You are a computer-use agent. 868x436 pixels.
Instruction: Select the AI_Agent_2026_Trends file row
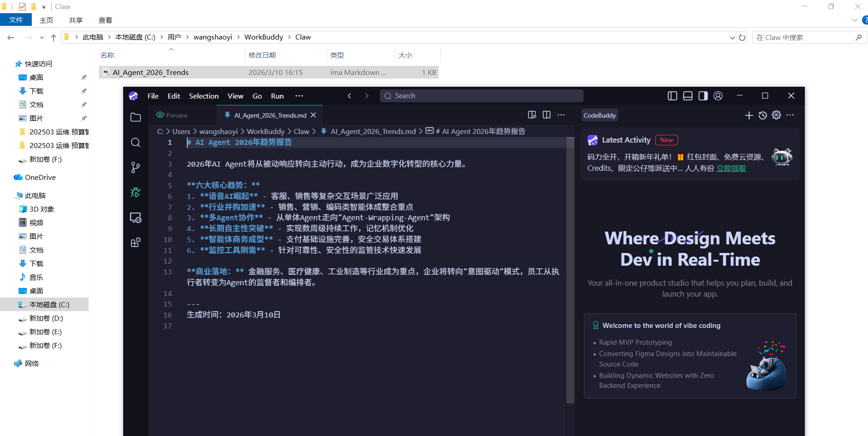tap(269, 73)
